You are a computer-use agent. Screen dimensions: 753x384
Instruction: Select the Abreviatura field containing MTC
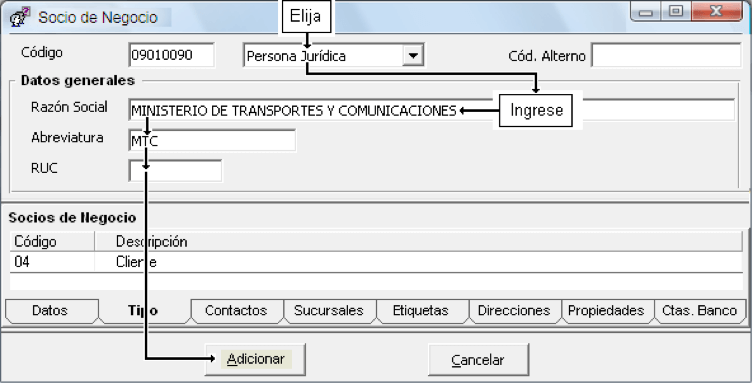(x=212, y=141)
